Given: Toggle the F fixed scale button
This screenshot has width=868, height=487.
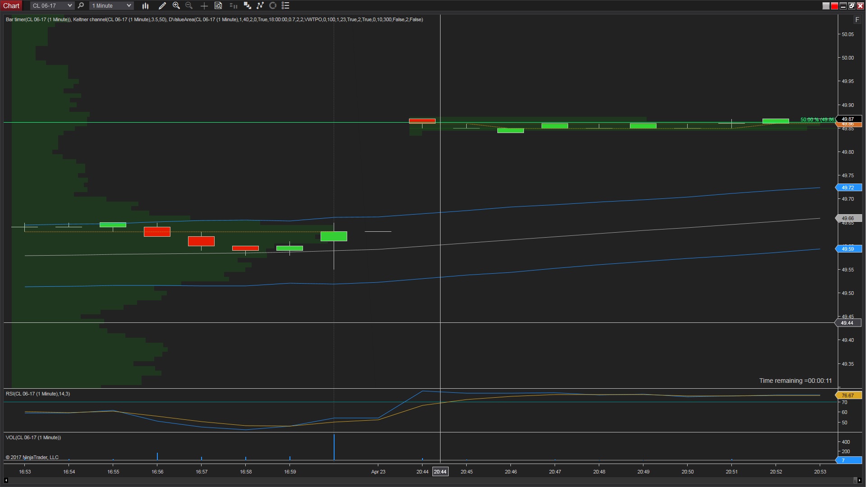Looking at the screenshot, I should [x=857, y=20].
